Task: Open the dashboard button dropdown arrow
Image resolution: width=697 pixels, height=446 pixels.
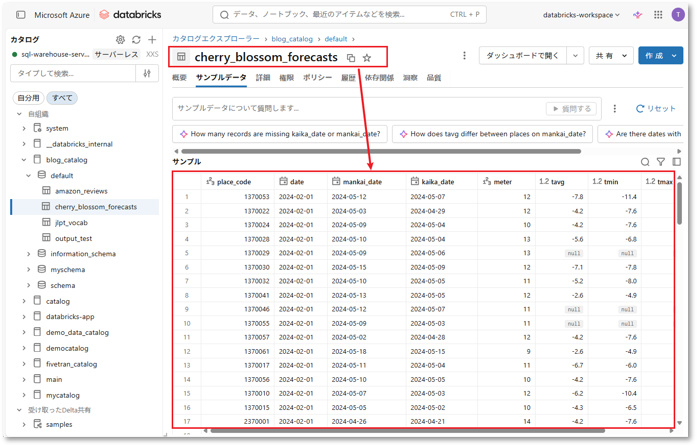Action: click(575, 56)
